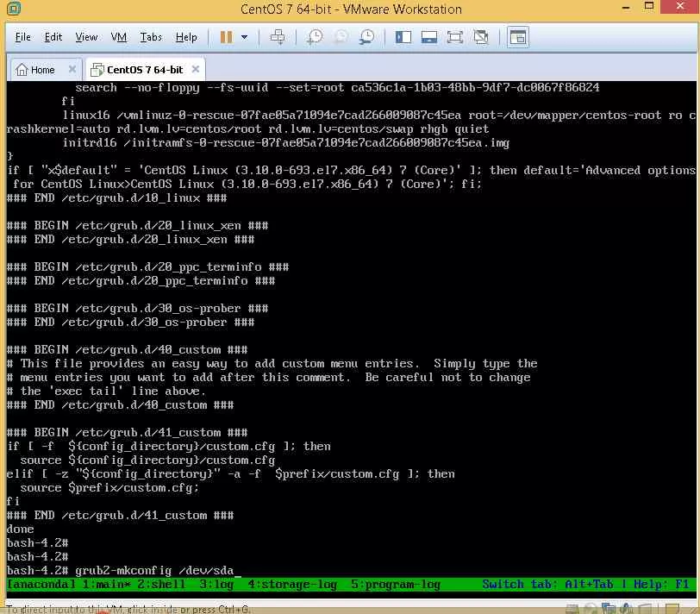
Task: Click the VMware Workstation app icon in title bar
Action: pyautogui.click(x=14, y=9)
